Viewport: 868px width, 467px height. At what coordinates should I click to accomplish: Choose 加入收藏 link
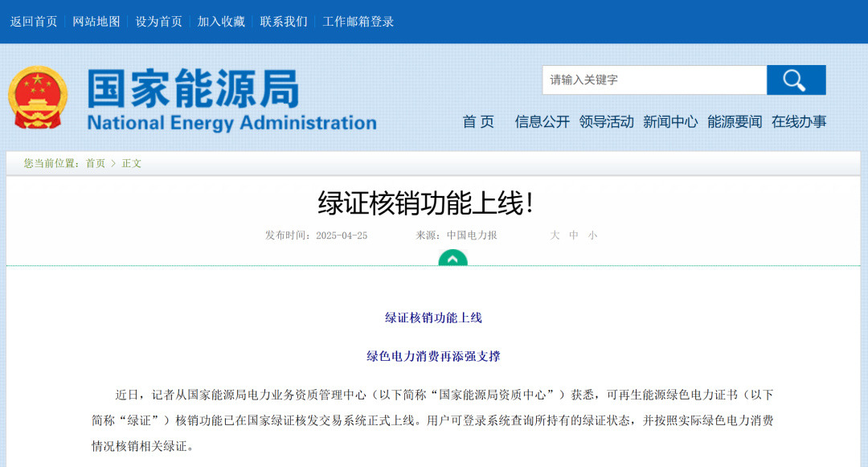pyautogui.click(x=222, y=22)
